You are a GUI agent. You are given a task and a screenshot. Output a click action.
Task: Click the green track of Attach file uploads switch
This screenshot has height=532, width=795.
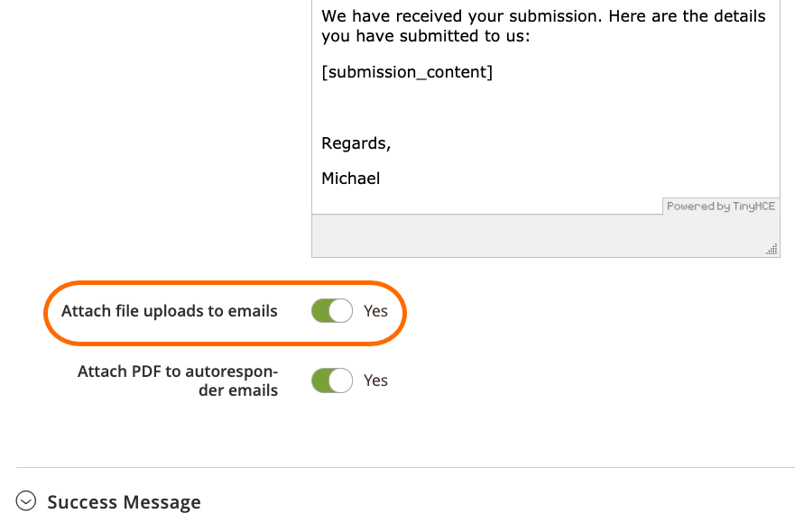coord(320,311)
